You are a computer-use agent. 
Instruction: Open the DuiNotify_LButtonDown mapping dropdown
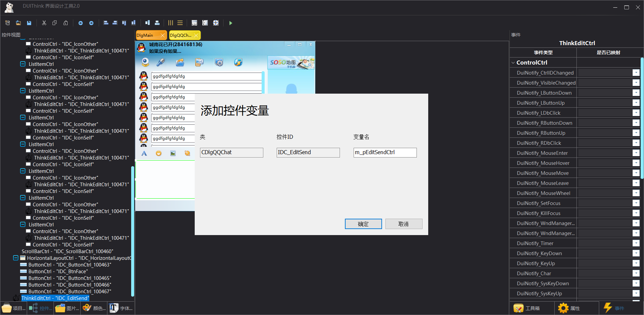click(636, 93)
